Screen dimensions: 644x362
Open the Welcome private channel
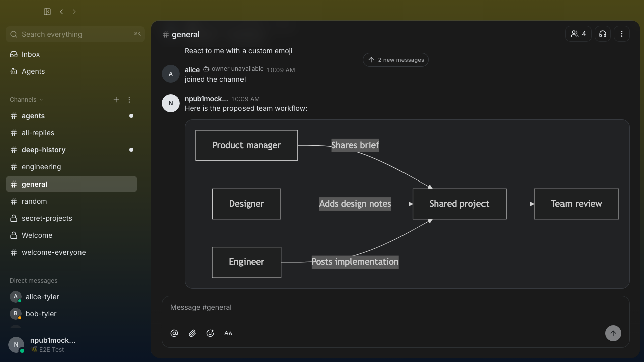coord(71,235)
